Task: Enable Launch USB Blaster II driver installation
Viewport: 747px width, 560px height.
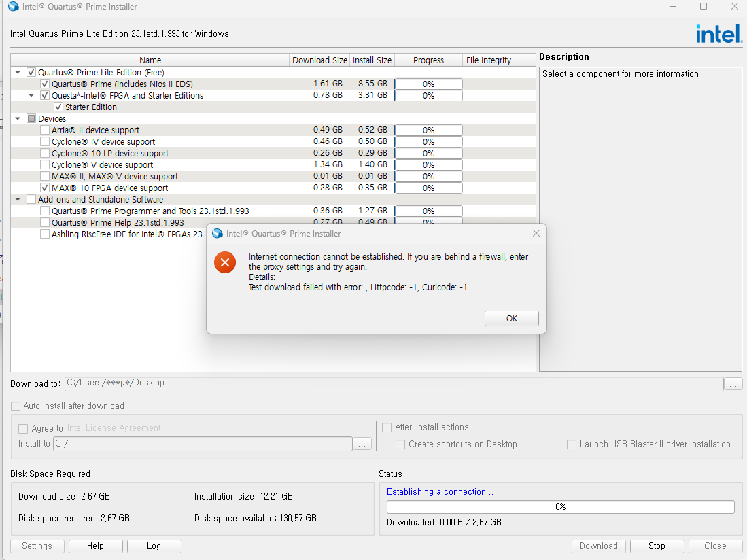Action: [572, 444]
